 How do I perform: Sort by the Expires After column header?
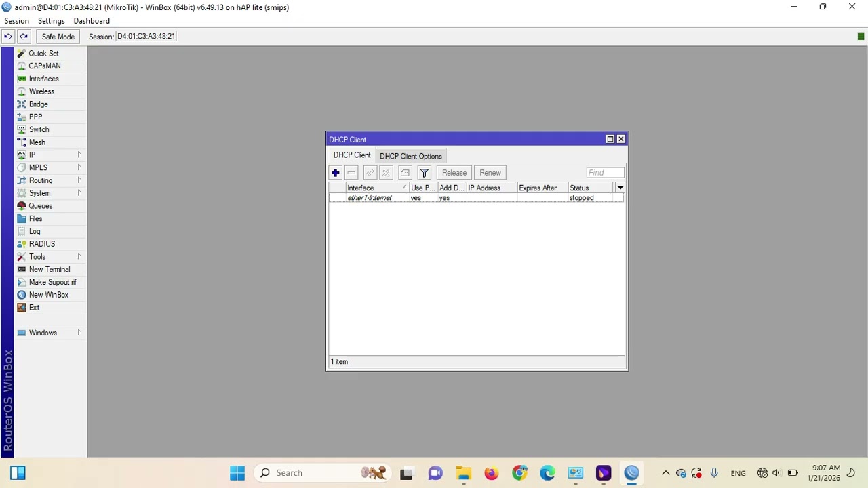(x=542, y=188)
